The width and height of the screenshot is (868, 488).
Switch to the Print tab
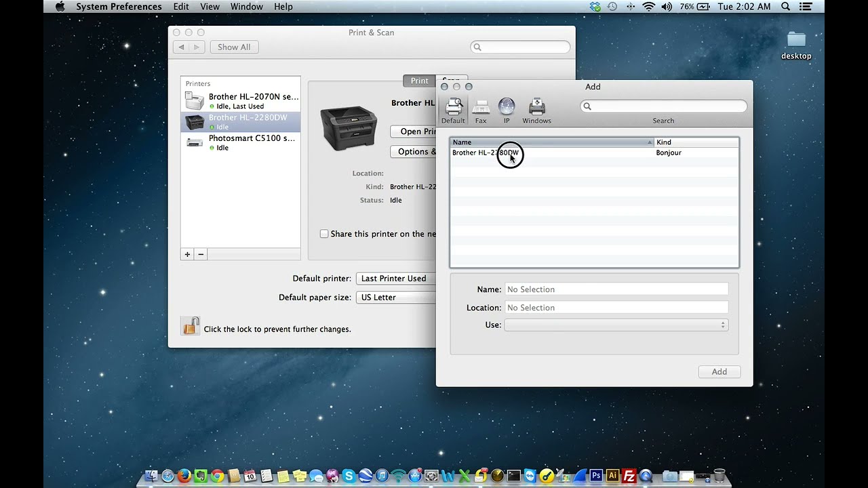419,81
